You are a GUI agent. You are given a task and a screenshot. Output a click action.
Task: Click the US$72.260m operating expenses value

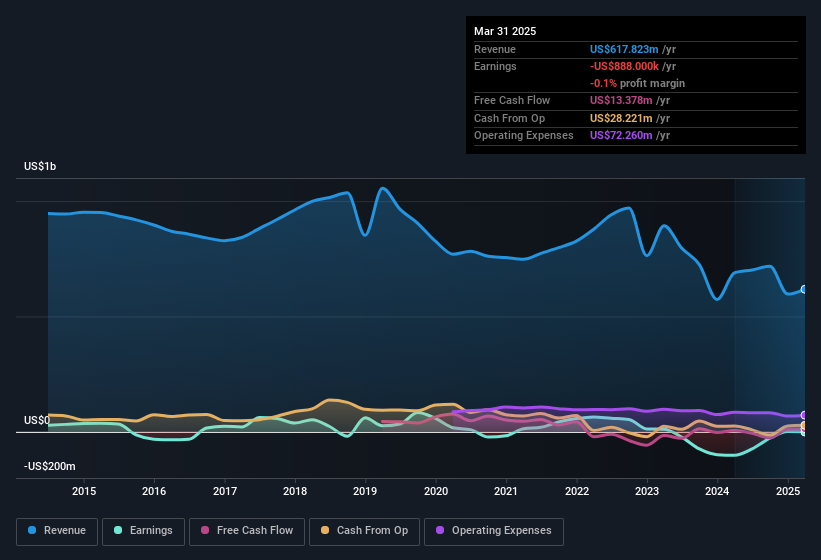(620, 136)
